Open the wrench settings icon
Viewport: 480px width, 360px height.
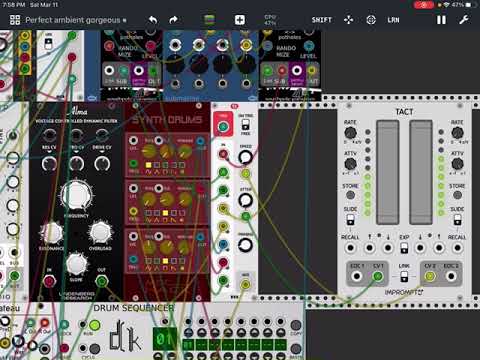(464, 20)
